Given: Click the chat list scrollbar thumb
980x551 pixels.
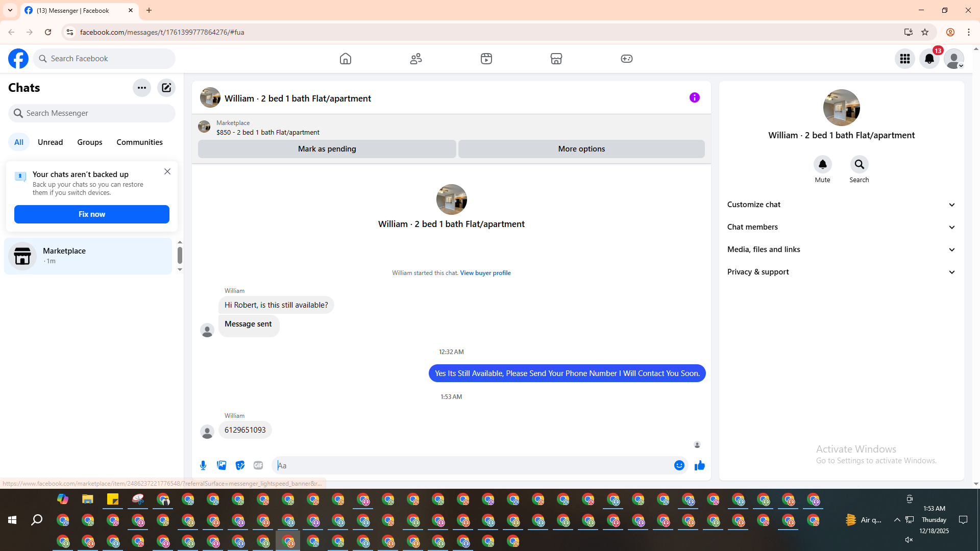Looking at the screenshot, I should tap(180, 255).
